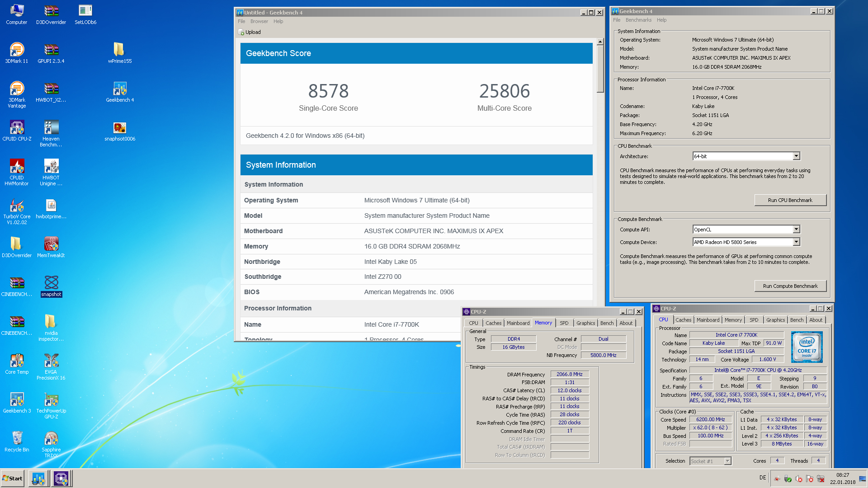Open Bench tab in right CPU-Z window
The image size is (868, 488).
[x=797, y=320]
